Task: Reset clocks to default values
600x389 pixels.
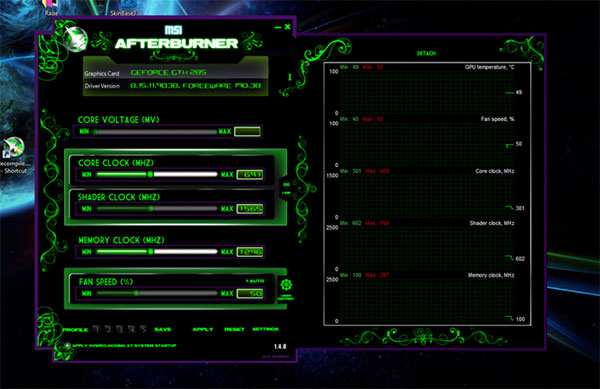Action: pos(234,329)
